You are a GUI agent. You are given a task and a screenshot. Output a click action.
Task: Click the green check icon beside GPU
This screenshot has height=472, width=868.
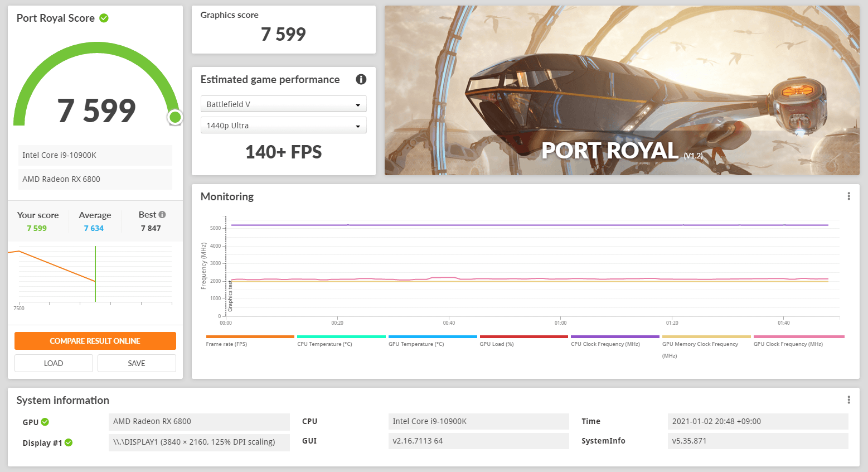(x=45, y=422)
